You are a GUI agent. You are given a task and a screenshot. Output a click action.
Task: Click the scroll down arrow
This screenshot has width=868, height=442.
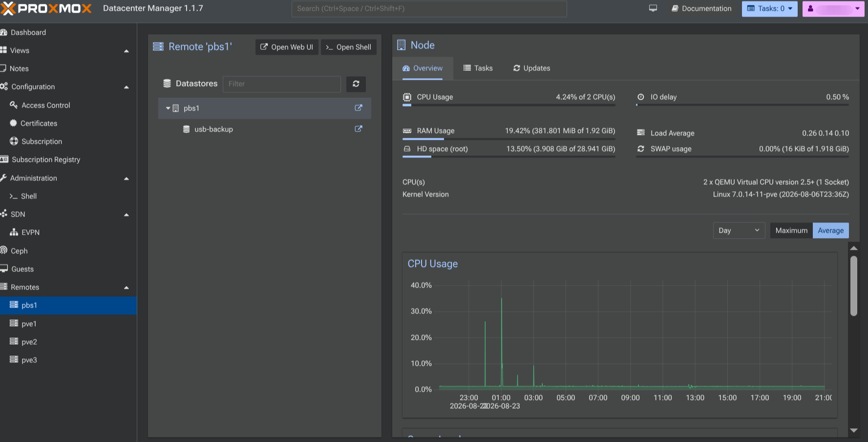click(854, 430)
